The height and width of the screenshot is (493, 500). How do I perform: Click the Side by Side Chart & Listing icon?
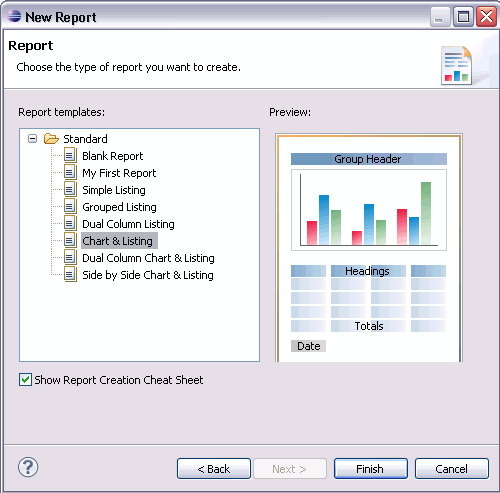[70, 274]
